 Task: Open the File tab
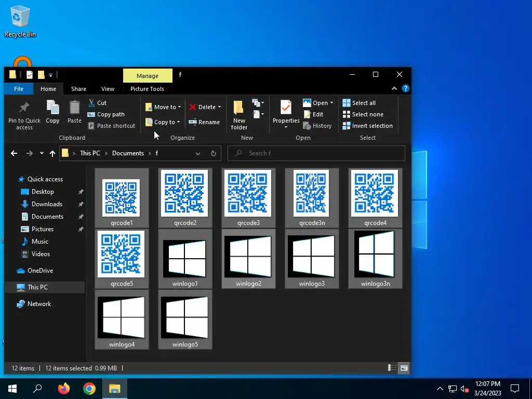[19, 89]
